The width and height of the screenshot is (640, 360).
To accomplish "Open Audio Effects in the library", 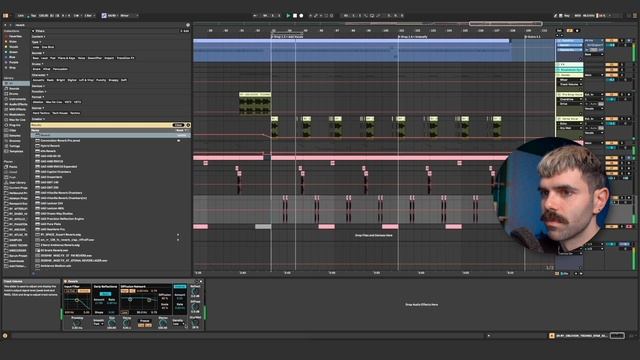I will [18, 104].
